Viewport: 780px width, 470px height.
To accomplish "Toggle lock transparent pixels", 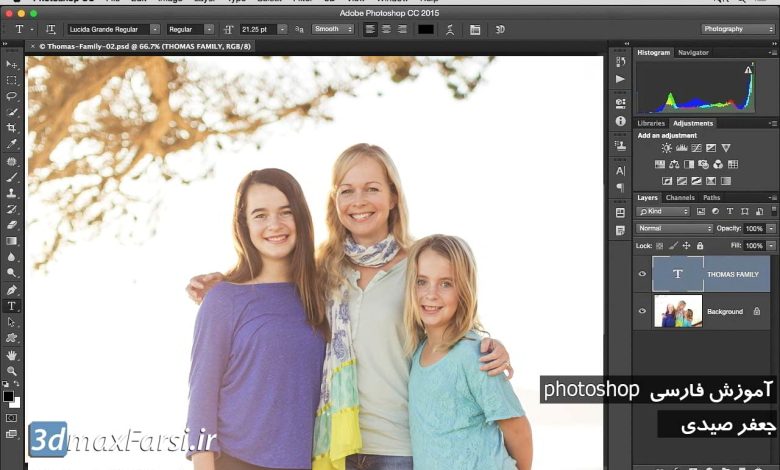I will tap(660, 246).
